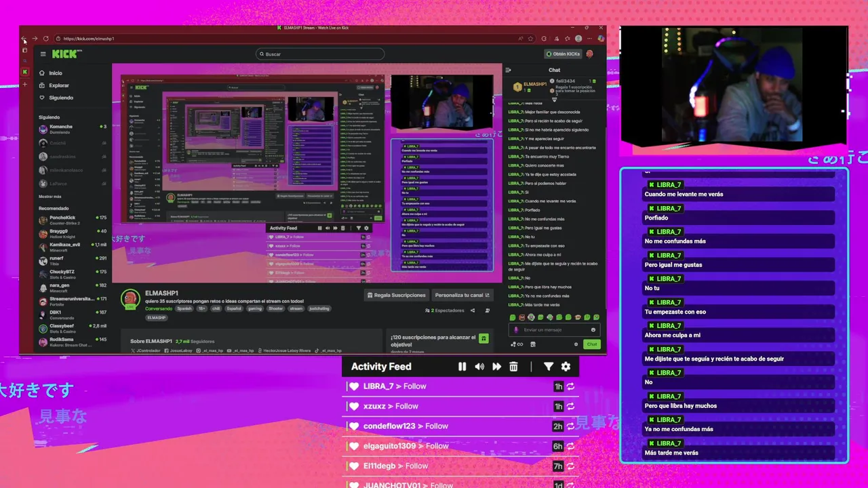Viewport: 868px width, 488px height.
Task: Open Braygg0 recommended channel
Action: coord(73,233)
